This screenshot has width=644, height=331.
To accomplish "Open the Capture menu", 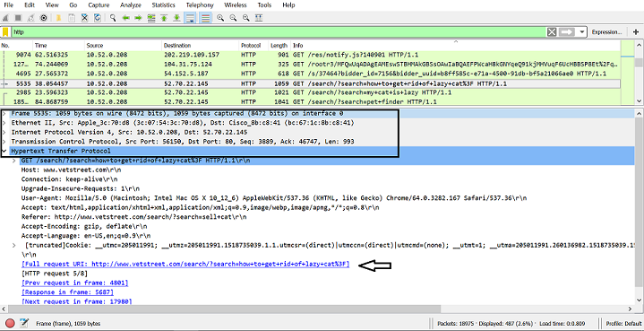I will click(x=99, y=5).
